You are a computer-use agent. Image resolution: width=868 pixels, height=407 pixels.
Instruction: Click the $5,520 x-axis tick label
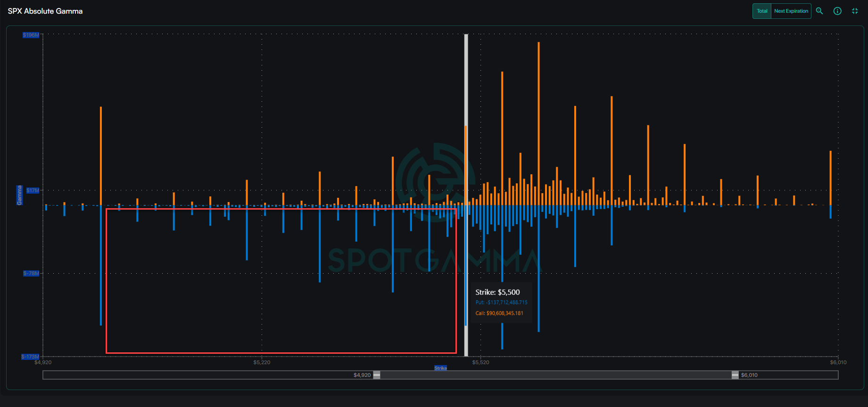pyautogui.click(x=480, y=362)
